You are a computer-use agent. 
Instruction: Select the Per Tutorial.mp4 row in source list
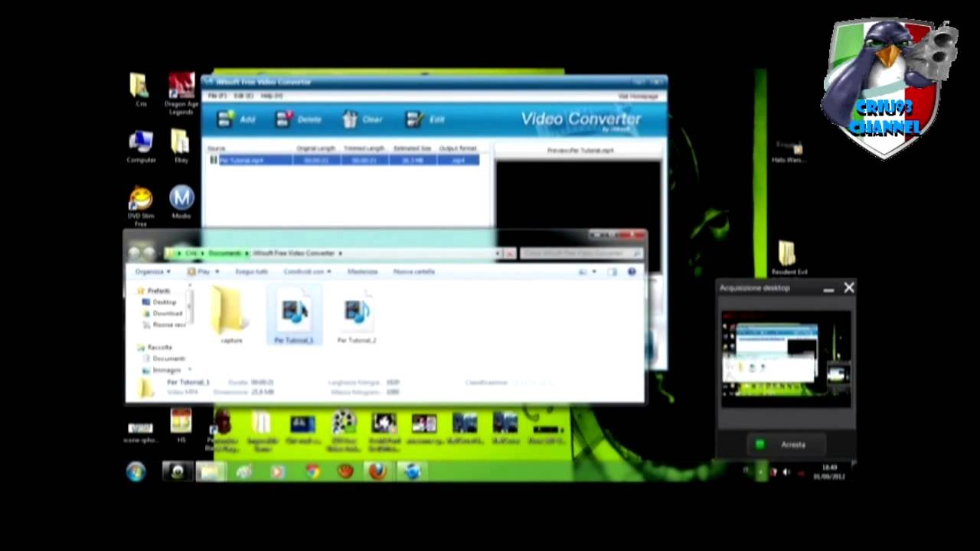pyautogui.click(x=344, y=160)
